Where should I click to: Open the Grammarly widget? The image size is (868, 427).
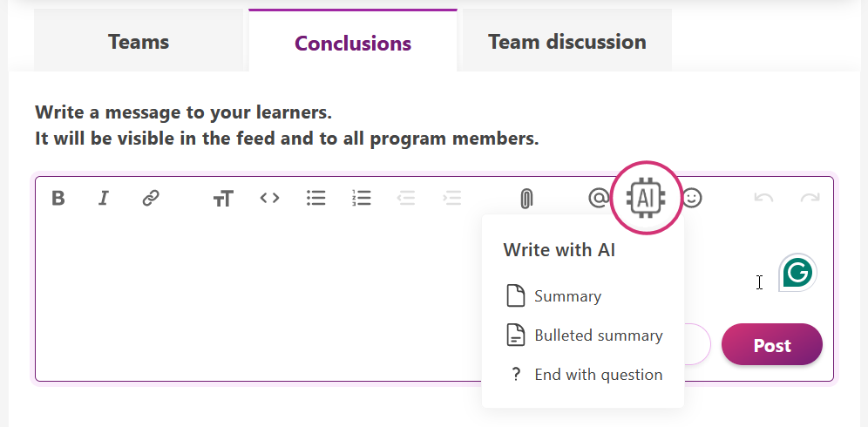pos(797,273)
